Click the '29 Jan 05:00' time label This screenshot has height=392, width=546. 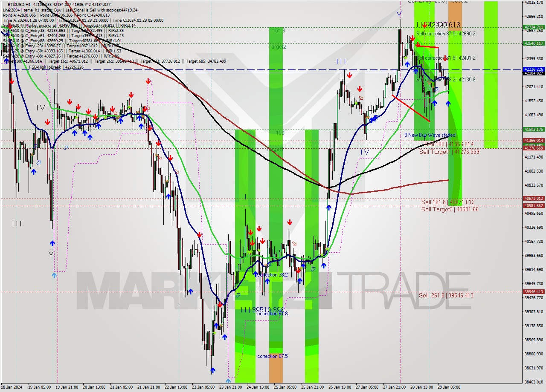click(x=449, y=387)
